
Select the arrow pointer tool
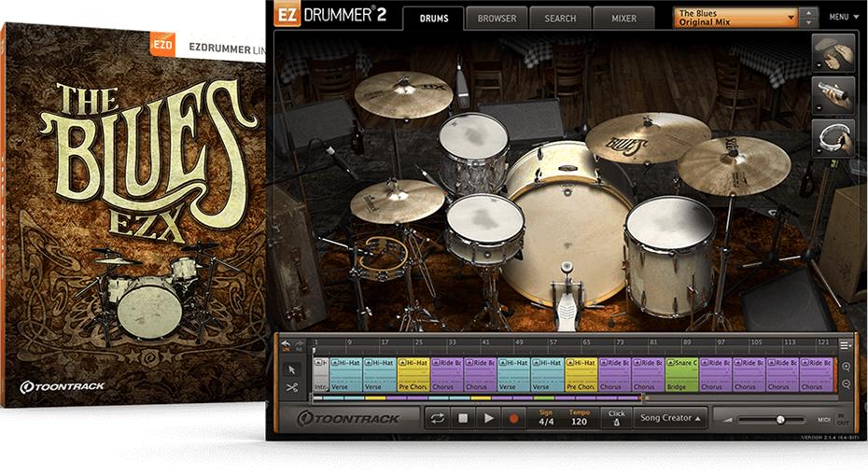tap(292, 369)
